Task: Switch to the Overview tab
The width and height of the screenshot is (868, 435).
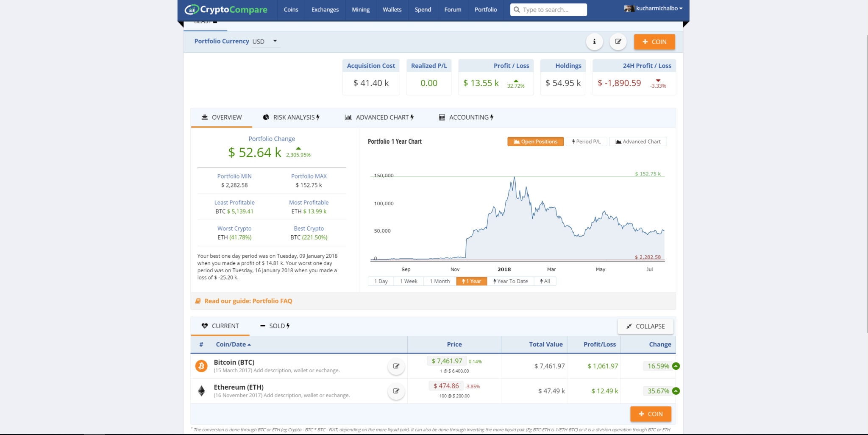Action: coord(222,117)
